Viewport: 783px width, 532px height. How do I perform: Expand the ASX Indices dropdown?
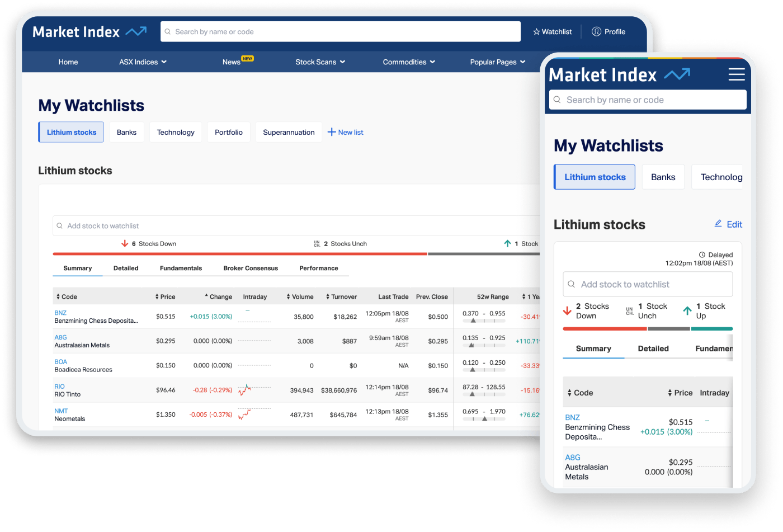tap(143, 62)
